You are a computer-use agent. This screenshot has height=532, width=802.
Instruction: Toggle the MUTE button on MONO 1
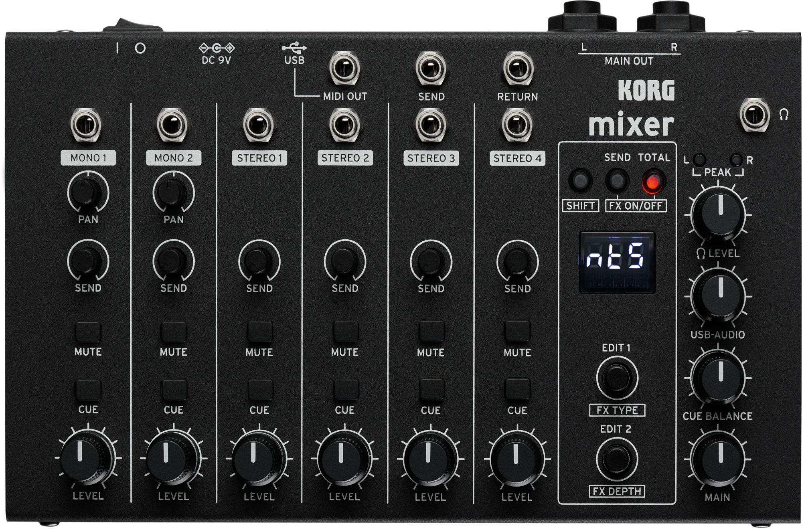(88, 332)
